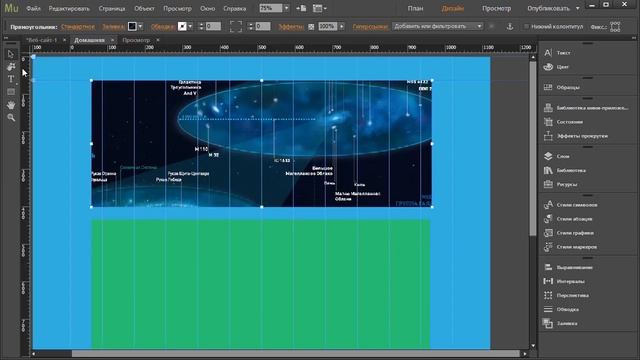Click the Просмотр preview mode button

pos(496,8)
